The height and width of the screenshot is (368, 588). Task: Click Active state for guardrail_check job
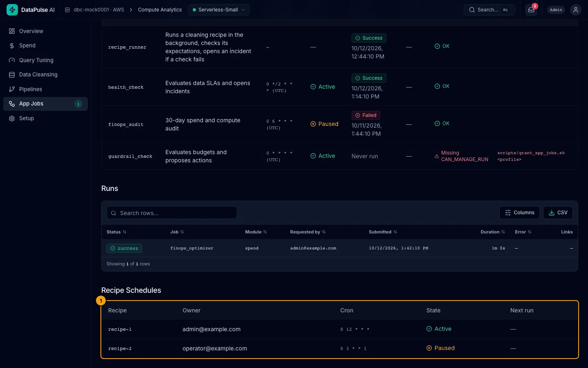323,156
